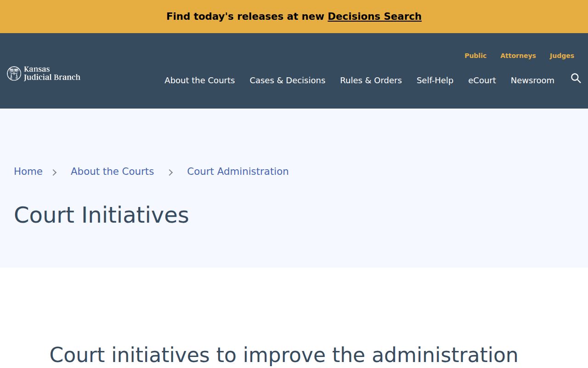Go to Home breadcrumb link
This screenshot has width=588, height=368.
[28, 172]
